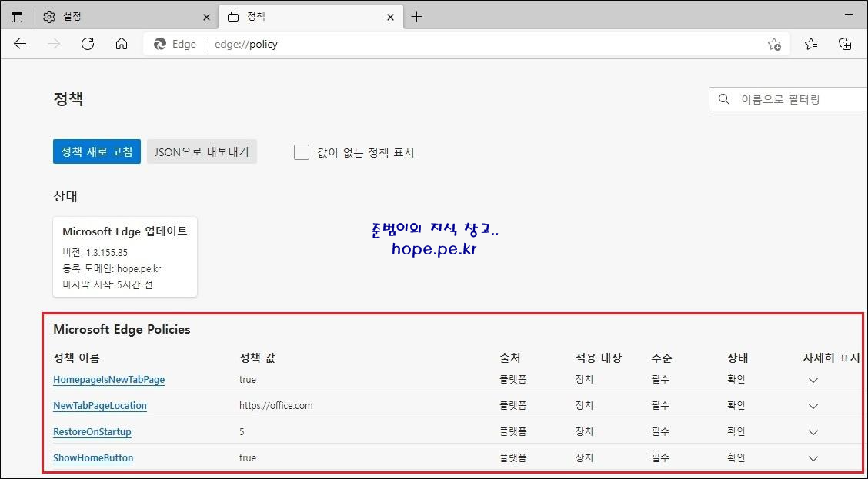Expand details for NewTabPageLocation row
Screen dimensions: 868x479
813,406
